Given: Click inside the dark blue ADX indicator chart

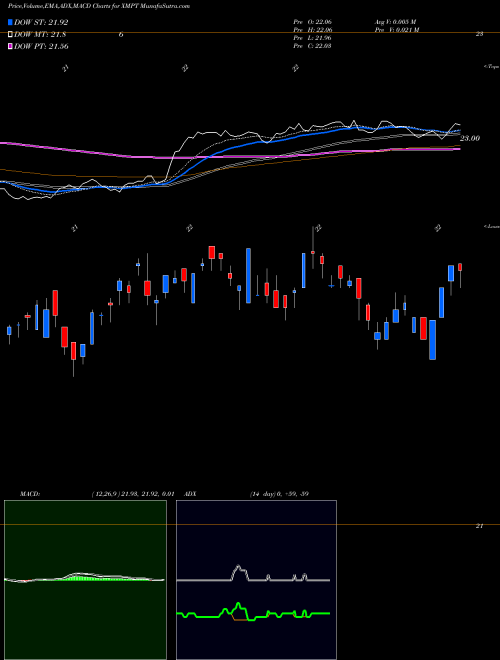Looking at the screenshot, I should (256, 580).
